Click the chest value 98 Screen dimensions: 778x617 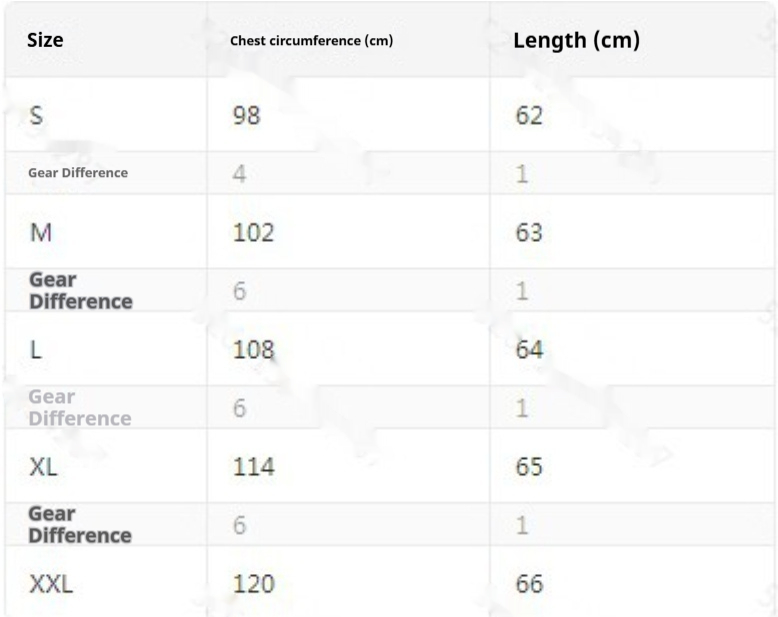tap(247, 115)
